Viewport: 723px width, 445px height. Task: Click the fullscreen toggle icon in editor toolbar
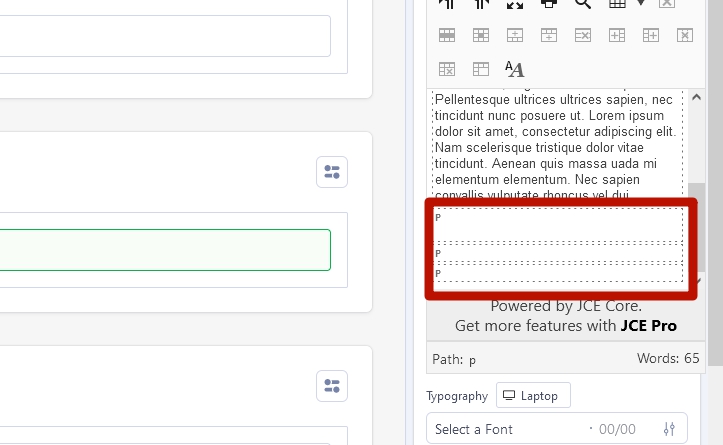[x=514, y=3]
